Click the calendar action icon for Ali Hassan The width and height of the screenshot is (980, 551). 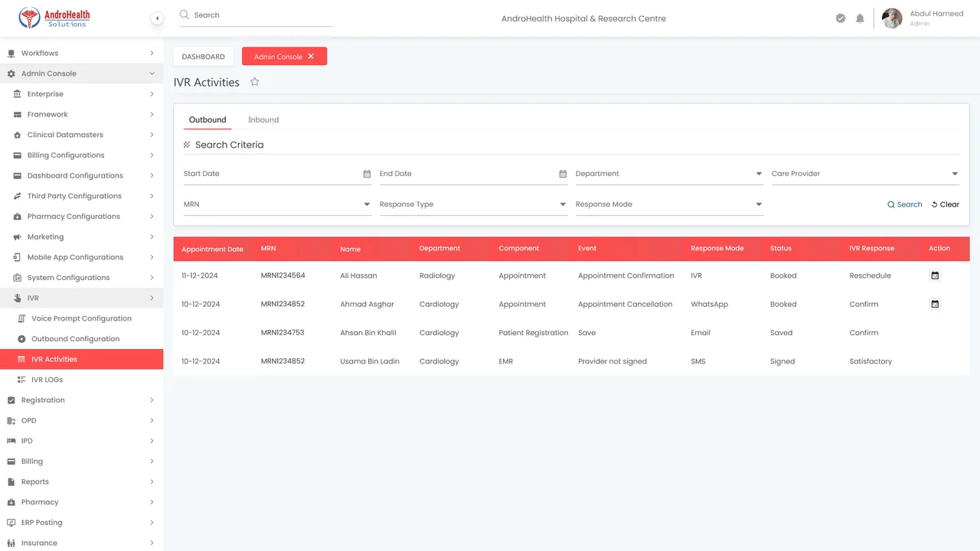point(935,275)
